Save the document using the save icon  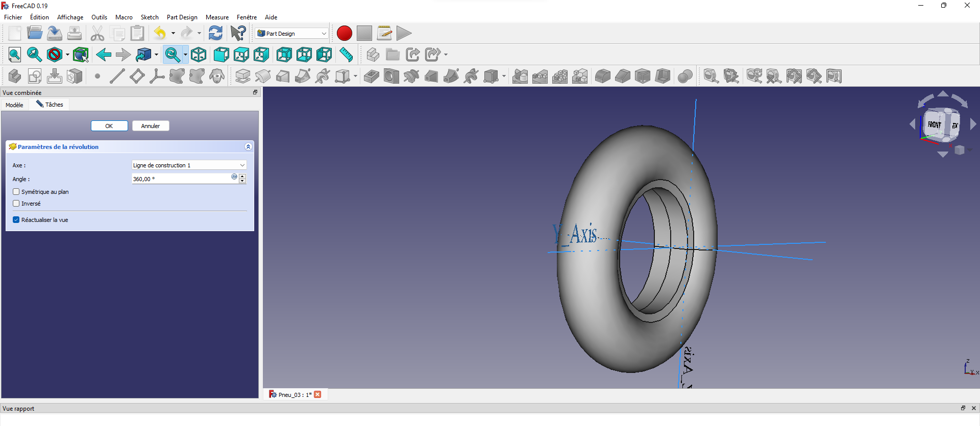[55, 33]
